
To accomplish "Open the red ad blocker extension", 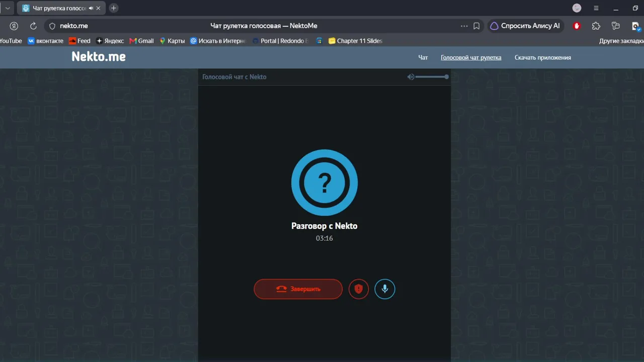I will 577,26.
